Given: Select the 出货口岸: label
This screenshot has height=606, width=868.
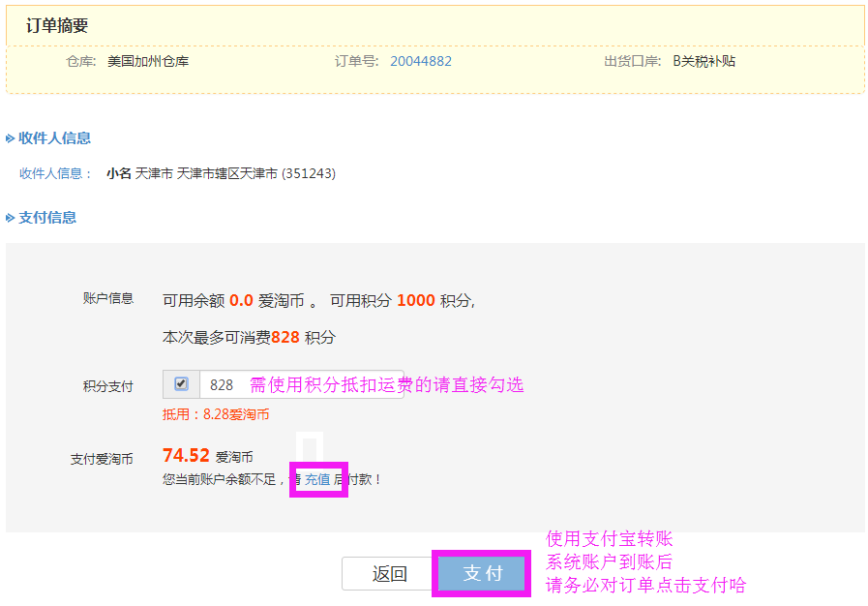Looking at the screenshot, I should pos(632,61).
